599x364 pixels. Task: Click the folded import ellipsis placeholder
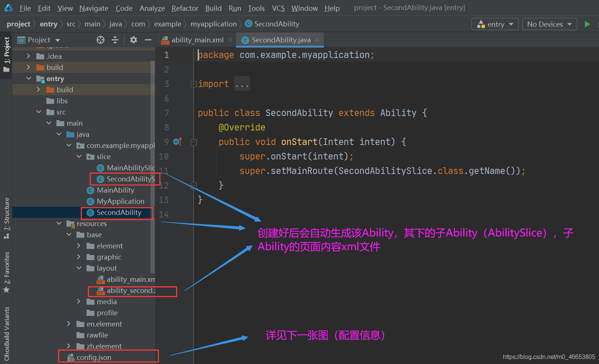coord(242,84)
